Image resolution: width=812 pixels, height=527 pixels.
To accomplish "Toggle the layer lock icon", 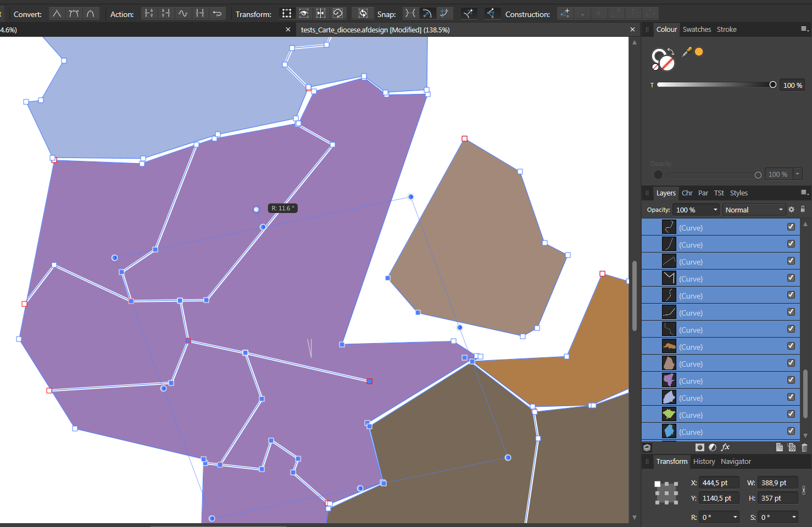I will click(x=803, y=209).
